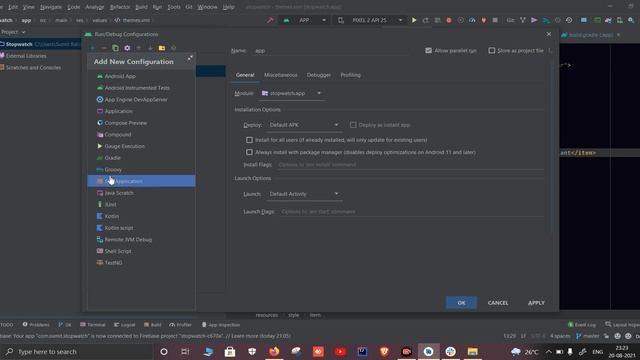Screen dimensions: 640x360
Task: Click the Install Flags input field
Action: click(410, 164)
